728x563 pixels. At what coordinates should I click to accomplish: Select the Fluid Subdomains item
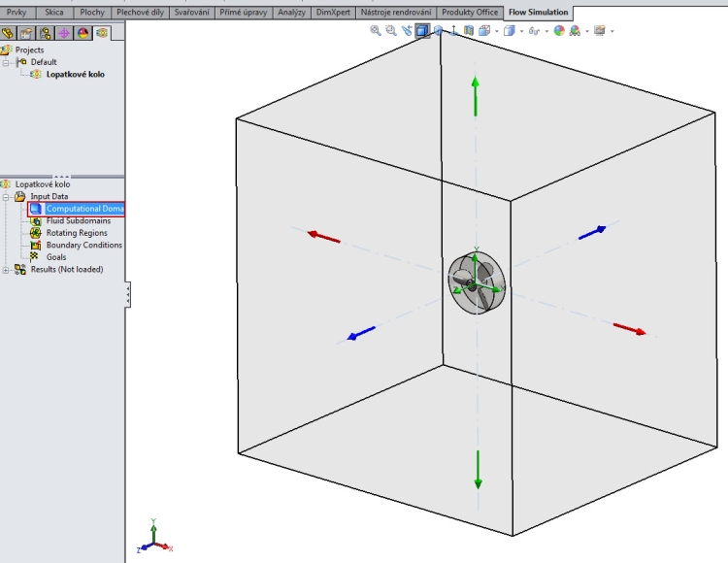[79, 221]
